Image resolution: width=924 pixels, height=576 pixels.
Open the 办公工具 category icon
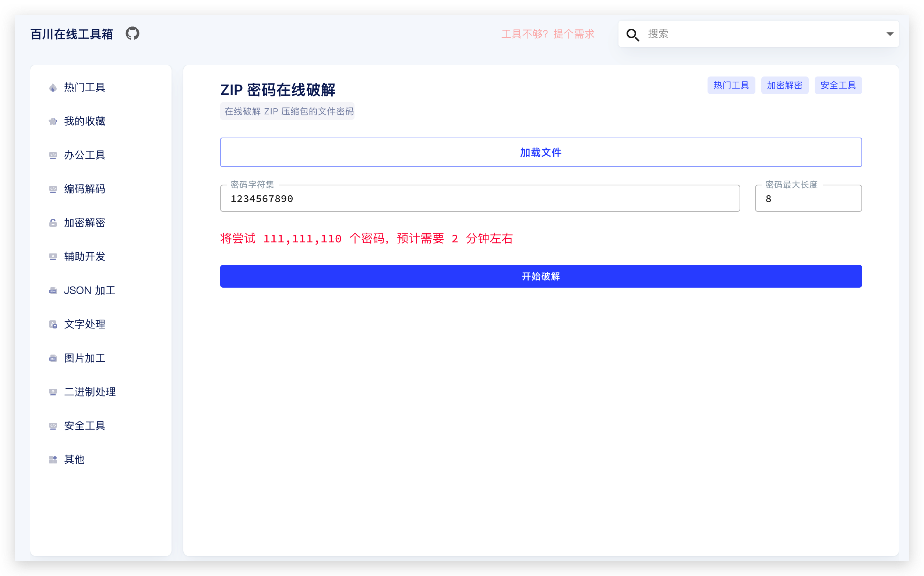point(53,155)
